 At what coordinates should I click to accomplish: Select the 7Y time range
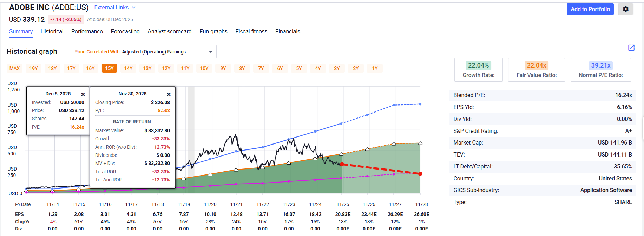pyautogui.click(x=261, y=68)
